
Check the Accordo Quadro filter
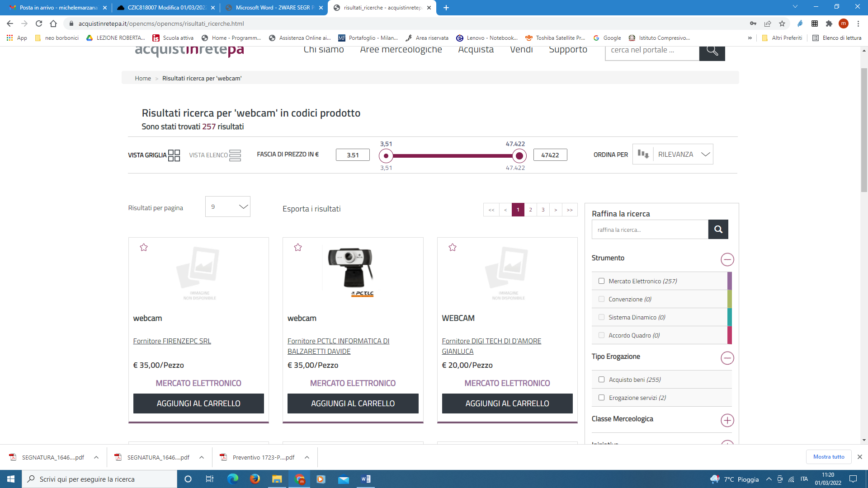click(x=601, y=335)
